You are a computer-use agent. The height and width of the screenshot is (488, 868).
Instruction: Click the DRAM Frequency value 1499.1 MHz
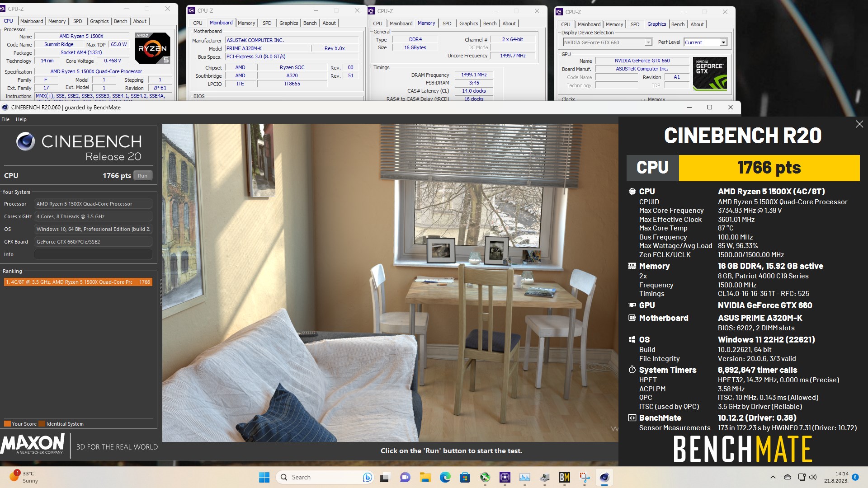pyautogui.click(x=474, y=75)
